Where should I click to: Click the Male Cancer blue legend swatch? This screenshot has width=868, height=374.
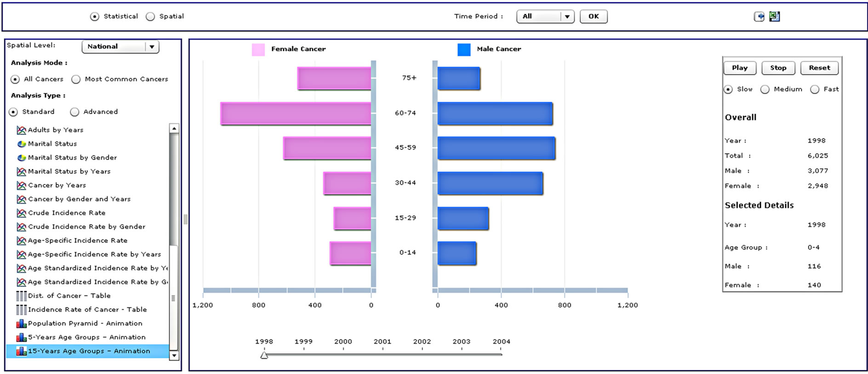click(464, 50)
